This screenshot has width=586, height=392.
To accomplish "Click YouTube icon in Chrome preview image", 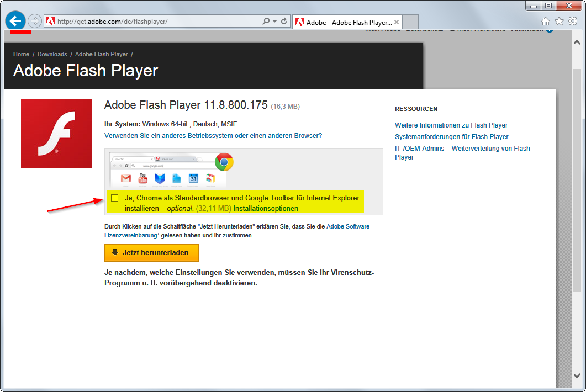I will tap(142, 178).
